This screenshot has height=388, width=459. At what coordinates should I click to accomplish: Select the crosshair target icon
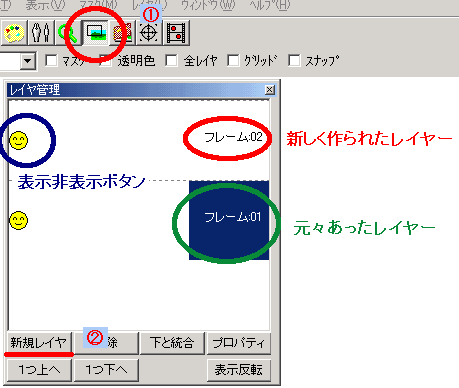(x=149, y=32)
